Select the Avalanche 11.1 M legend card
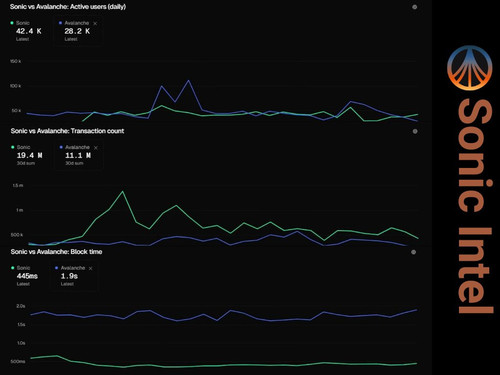This screenshot has width=500, height=375. pos(79,155)
